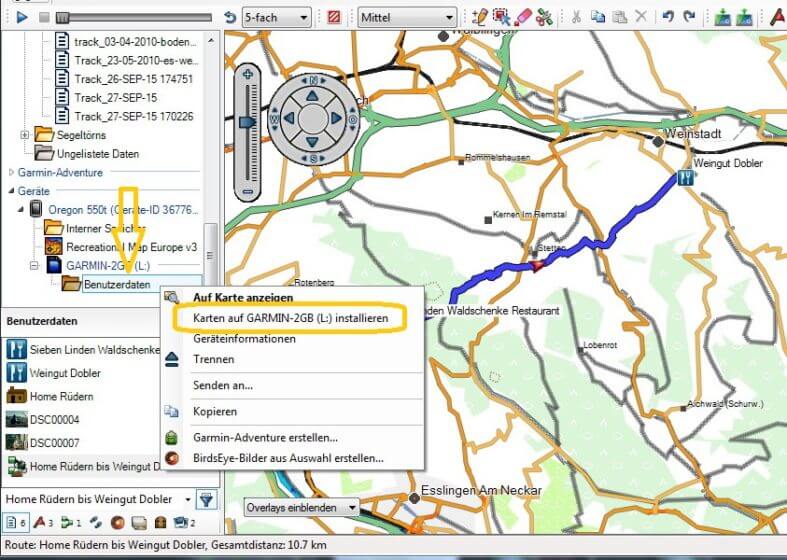This screenshot has width=787, height=560.
Task: Choose Garmin-Adventure erstellen... menu entry
Action: [x=265, y=438]
